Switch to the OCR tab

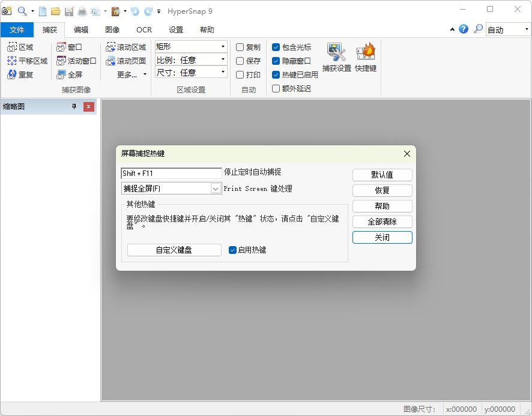(x=144, y=29)
